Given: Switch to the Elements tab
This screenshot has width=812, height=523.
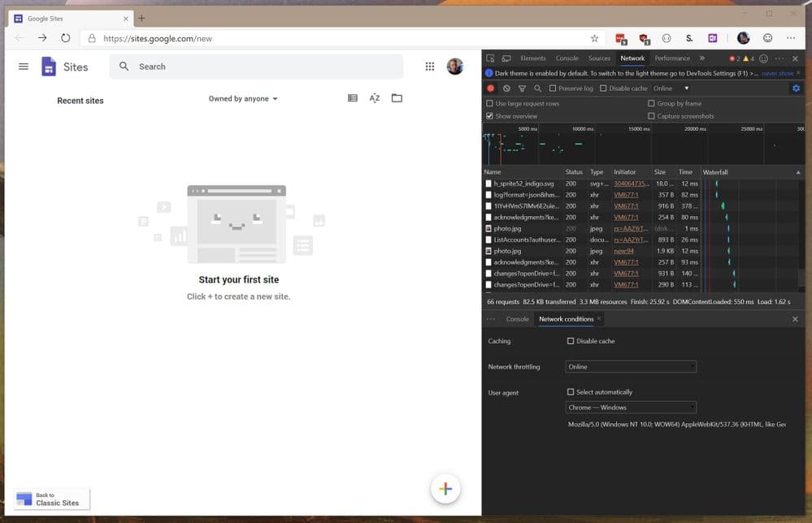Looking at the screenshot, I should pyautogui.click(x=533, y=58).
